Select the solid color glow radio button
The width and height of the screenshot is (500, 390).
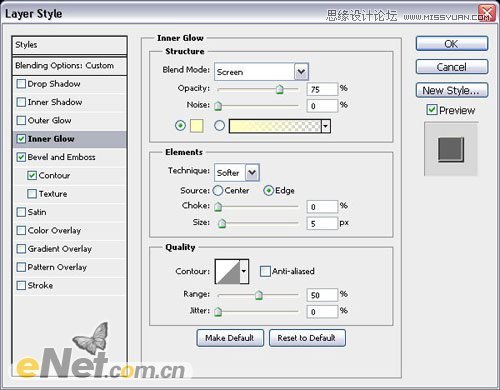pos(180,126)
